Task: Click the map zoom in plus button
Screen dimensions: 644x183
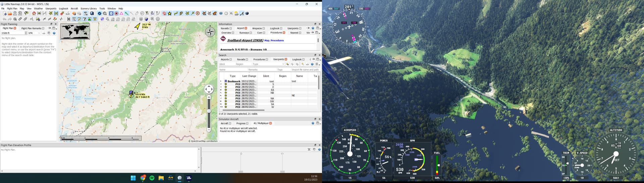Action: pos(209,97)
